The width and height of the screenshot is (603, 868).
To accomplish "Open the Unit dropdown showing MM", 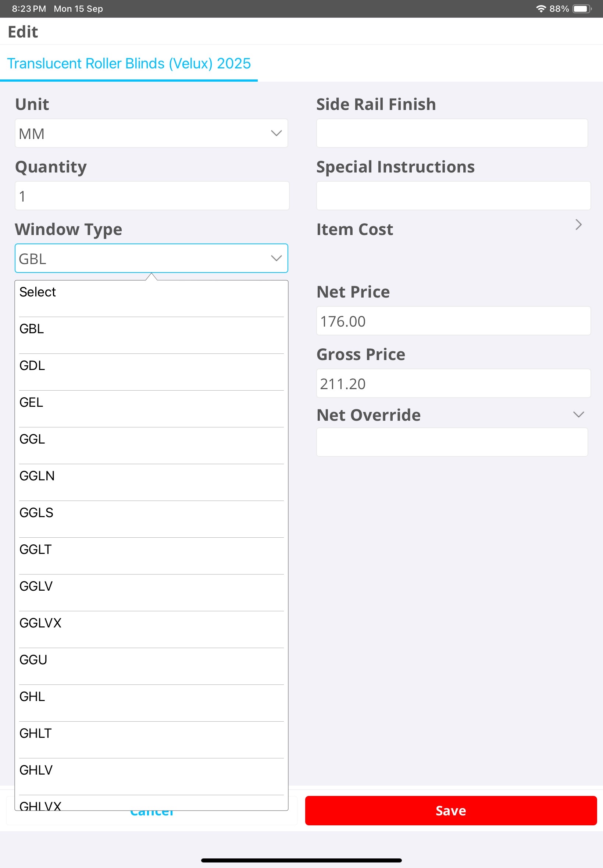I will 151,134.
